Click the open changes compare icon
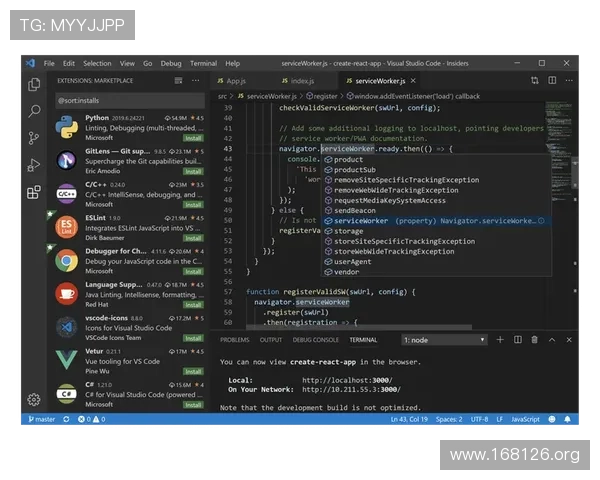This screenshot has width=600, height=480. pos(535,80)
